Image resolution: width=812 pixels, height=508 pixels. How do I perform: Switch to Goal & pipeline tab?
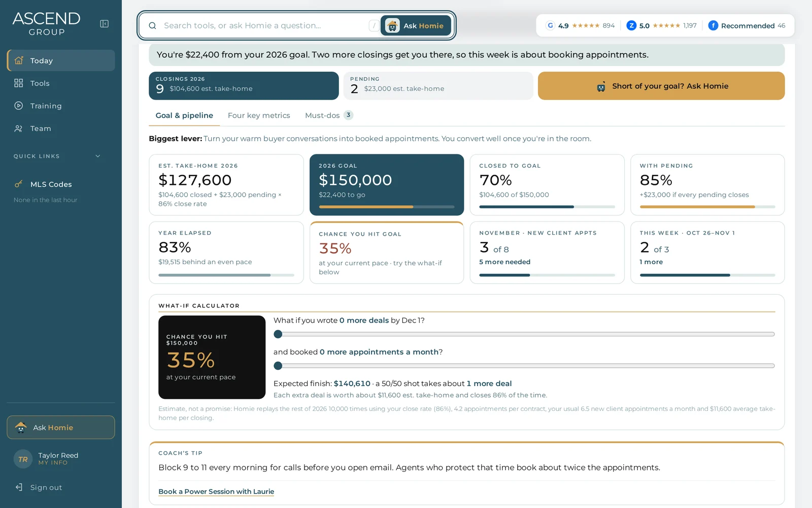click(184, 115)
